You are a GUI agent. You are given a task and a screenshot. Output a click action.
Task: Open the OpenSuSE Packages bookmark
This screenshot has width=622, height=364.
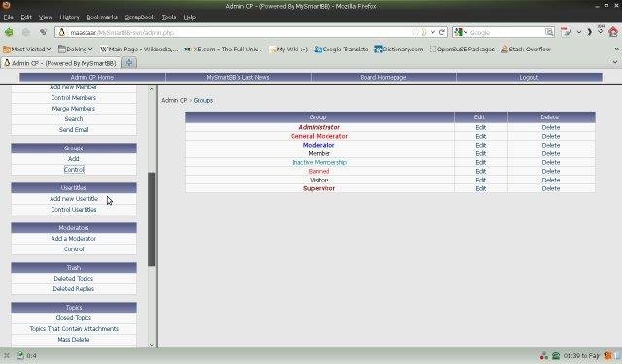pyautogui.click(x=462, y=50)
